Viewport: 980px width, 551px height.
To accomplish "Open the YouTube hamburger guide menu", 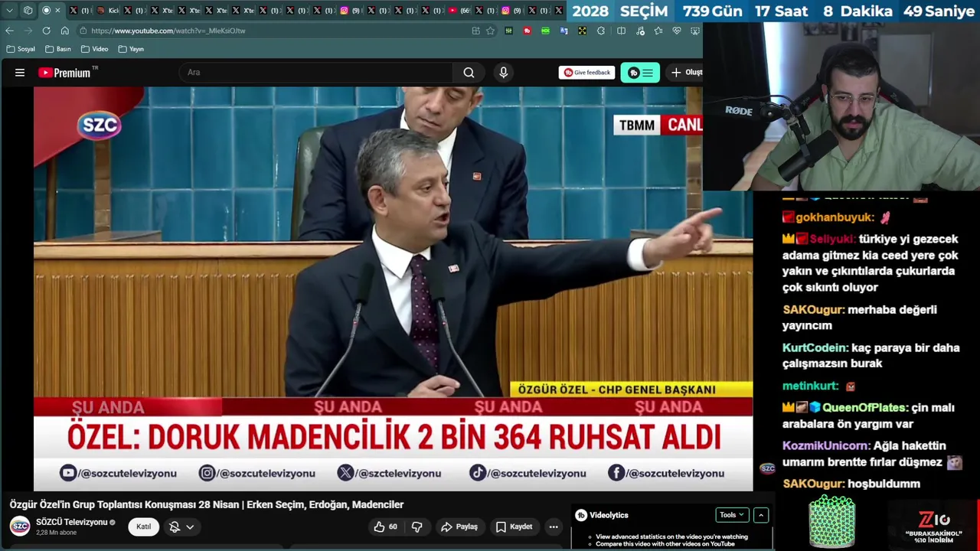I will coord(20,73).
